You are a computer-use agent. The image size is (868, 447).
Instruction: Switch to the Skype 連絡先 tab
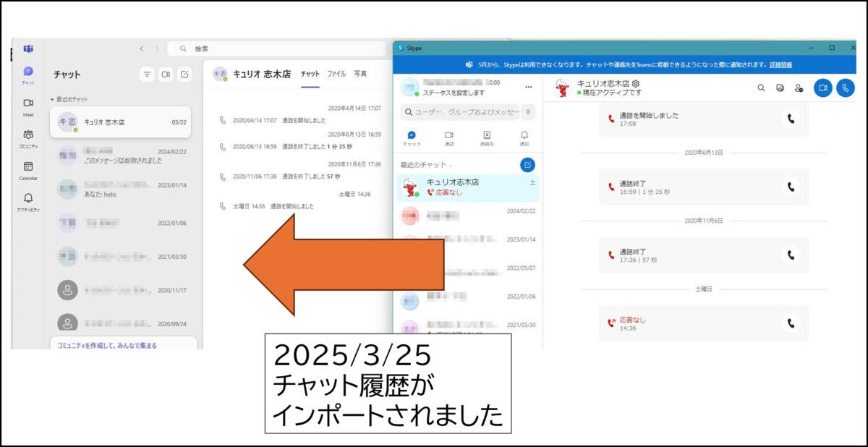click(x=487, y=137)
